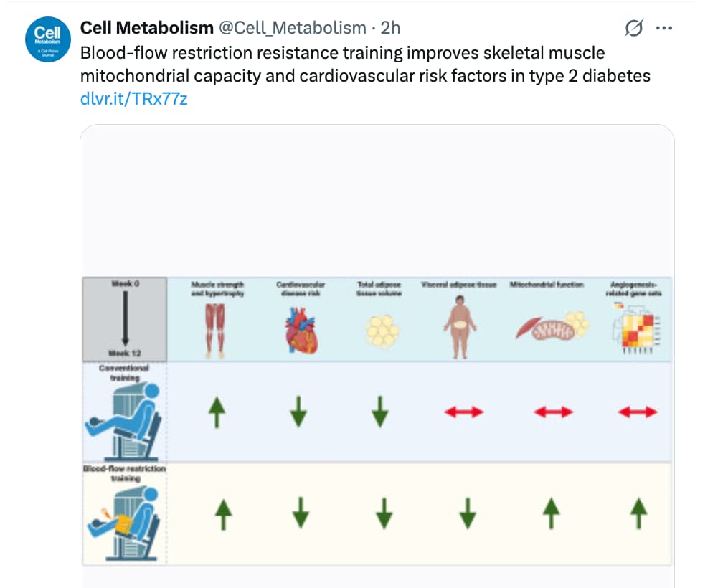This screenshot has width=723, height=588.
Task: Click the Week 0 to Week 12 arrow
Action: [125, 319]
